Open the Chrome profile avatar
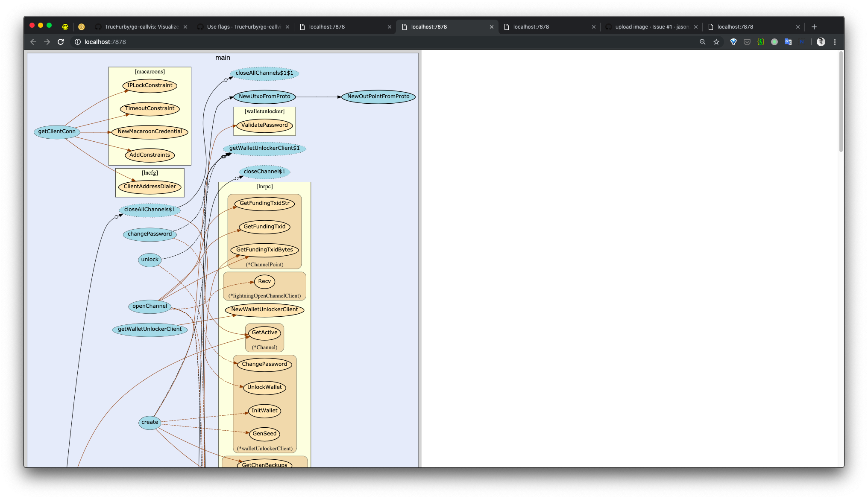The width and height of the screenshot is (868, 499). (x=821, y=42)
